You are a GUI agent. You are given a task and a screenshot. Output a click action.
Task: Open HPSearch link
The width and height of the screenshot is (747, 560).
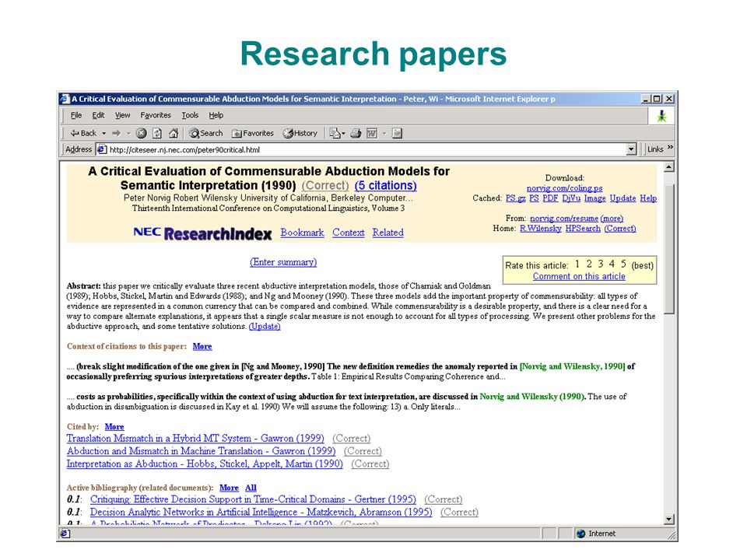click(x=583, y=228)
